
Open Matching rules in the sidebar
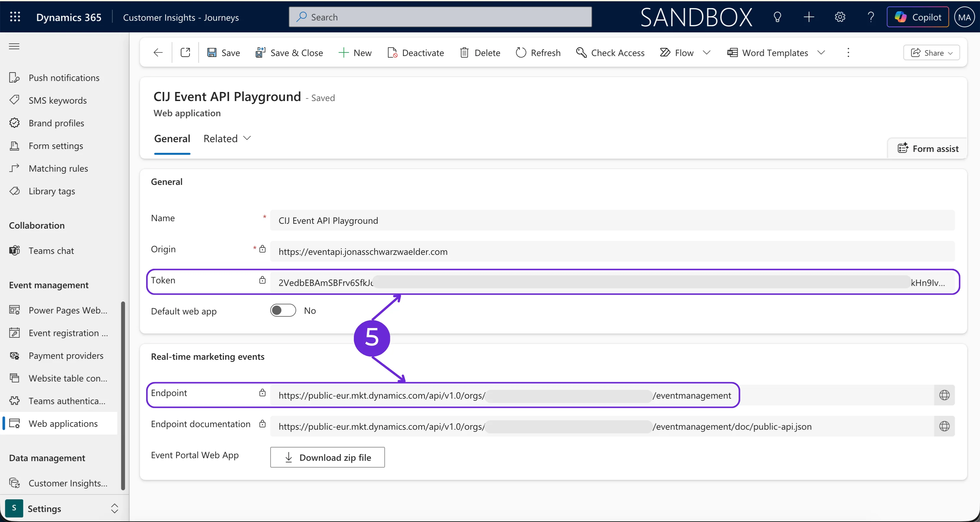point(59,168)
